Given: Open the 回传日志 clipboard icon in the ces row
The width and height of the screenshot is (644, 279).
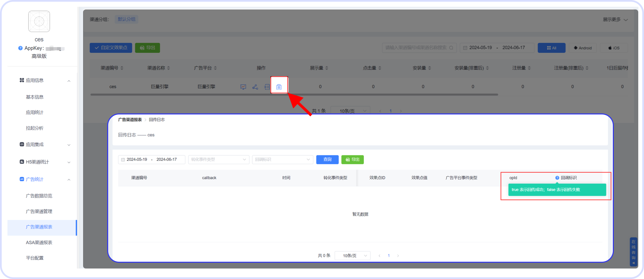Looking at the screenshot, I should (x=279, y=87).
